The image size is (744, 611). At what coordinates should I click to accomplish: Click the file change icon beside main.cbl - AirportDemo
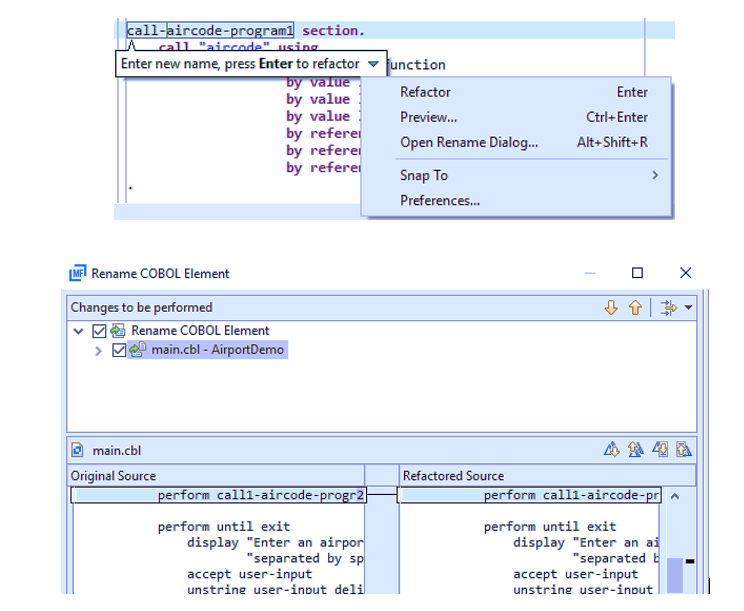[x=138, y=350]
